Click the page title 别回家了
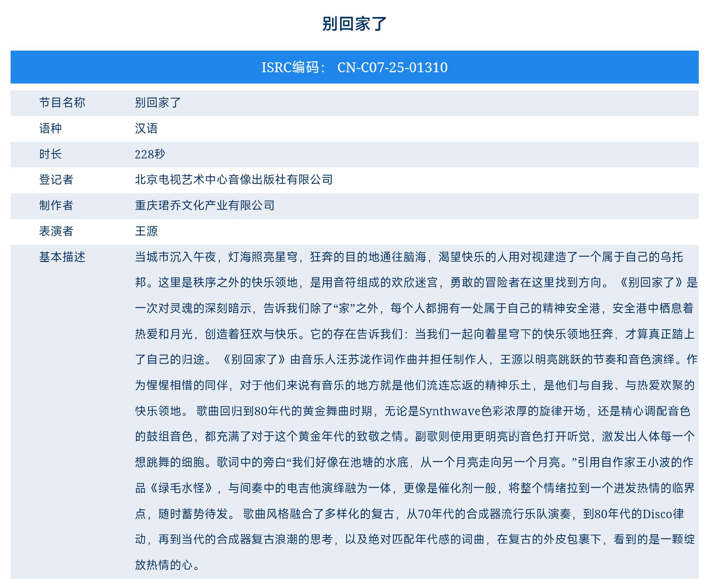Image resolution: width=708 pixels, height=588 pixels. click(354, 24)
